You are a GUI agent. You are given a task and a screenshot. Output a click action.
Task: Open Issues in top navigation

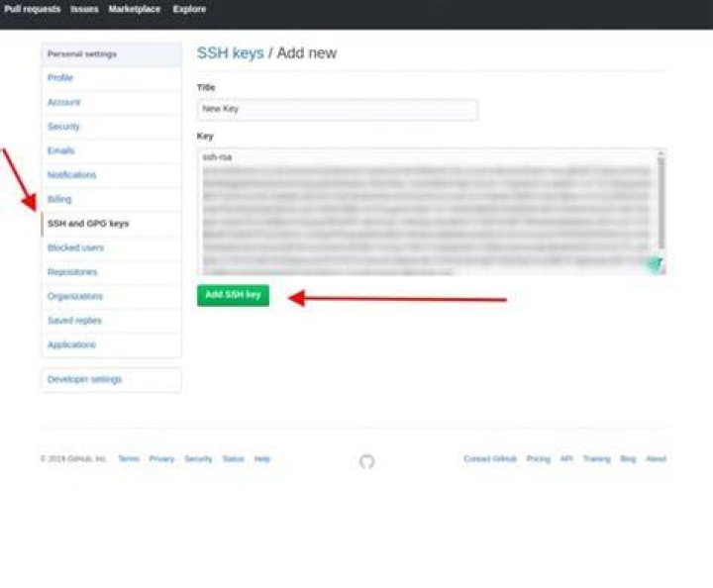coord(84,9)
